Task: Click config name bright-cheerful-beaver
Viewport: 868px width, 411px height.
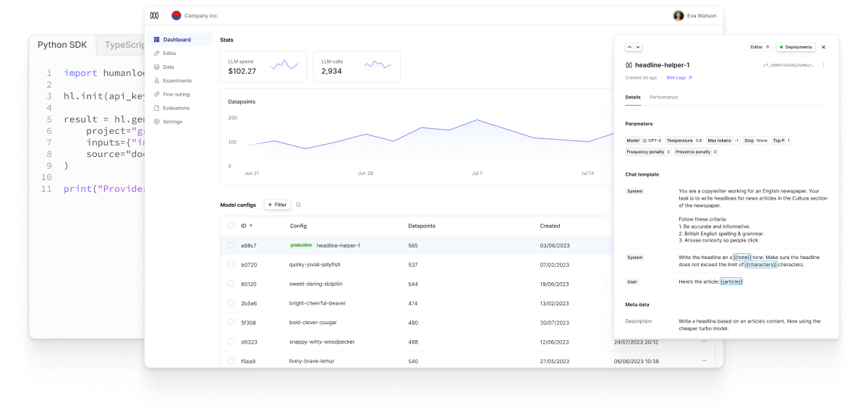Action: tap(318, 303)
